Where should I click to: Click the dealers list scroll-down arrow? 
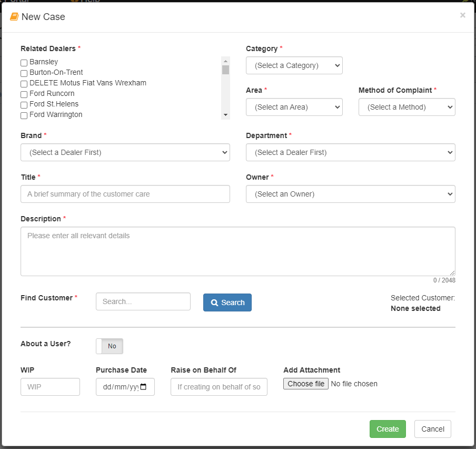coord(225,115)
